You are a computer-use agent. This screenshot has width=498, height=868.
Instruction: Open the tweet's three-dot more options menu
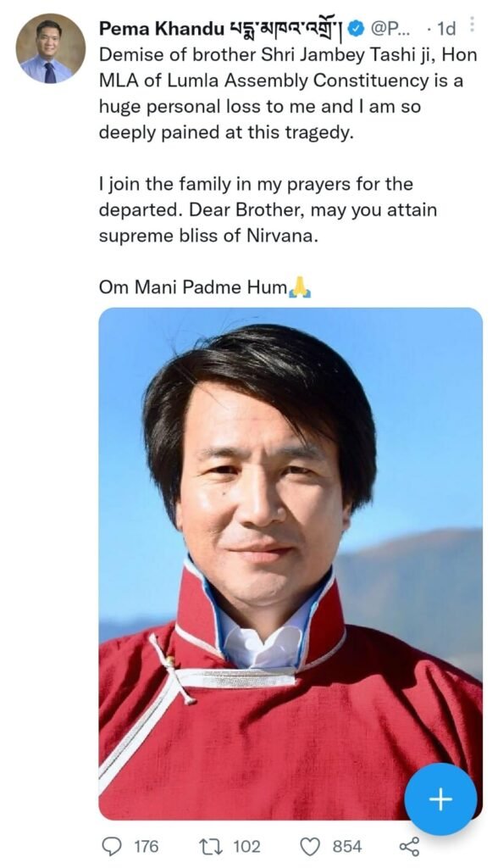(472, 25)
